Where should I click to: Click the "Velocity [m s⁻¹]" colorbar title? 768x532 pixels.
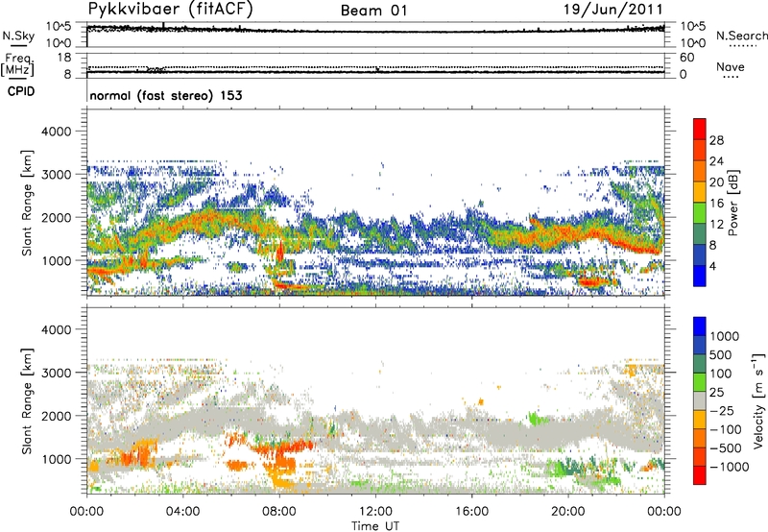pyautogui.click(x=758, y=400)
